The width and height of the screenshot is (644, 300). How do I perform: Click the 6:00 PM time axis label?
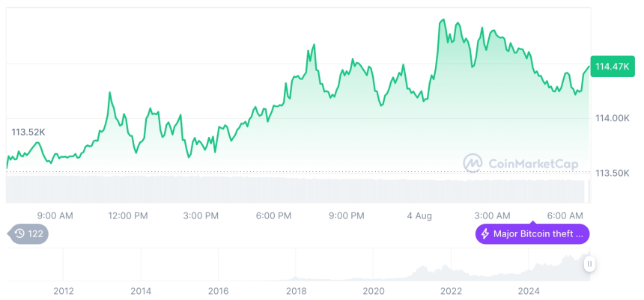click(x=273, y=215)
